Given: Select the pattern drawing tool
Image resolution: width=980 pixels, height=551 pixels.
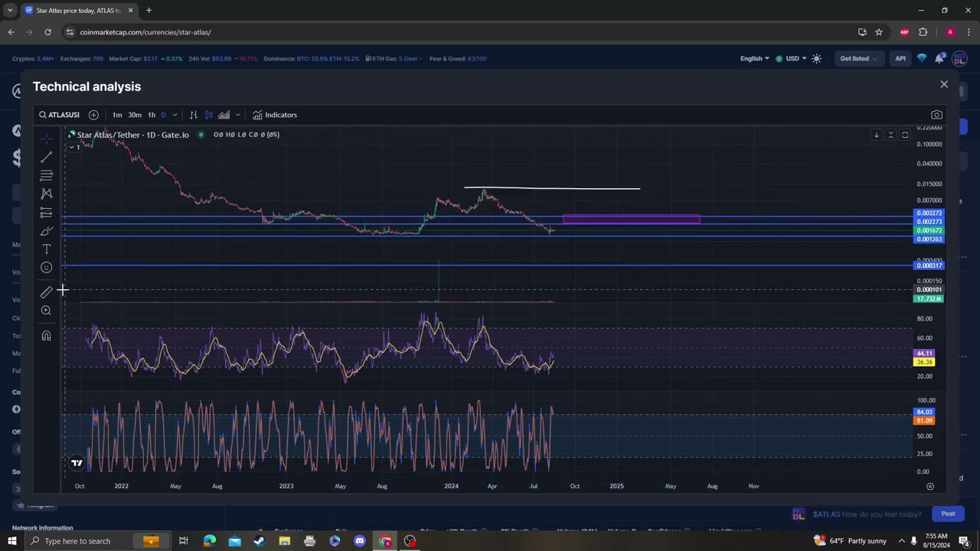Looking at the screenshot, I should [x=46, y=194].
